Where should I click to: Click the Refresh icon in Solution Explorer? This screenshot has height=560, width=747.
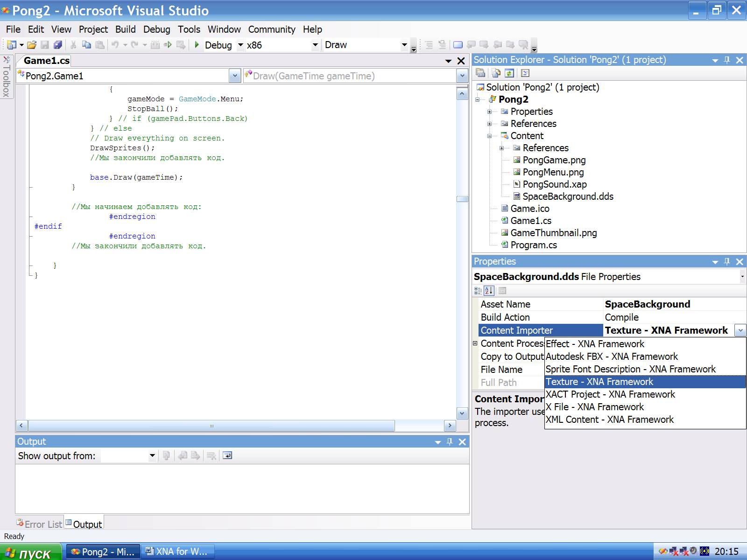[x=509, y=73]
